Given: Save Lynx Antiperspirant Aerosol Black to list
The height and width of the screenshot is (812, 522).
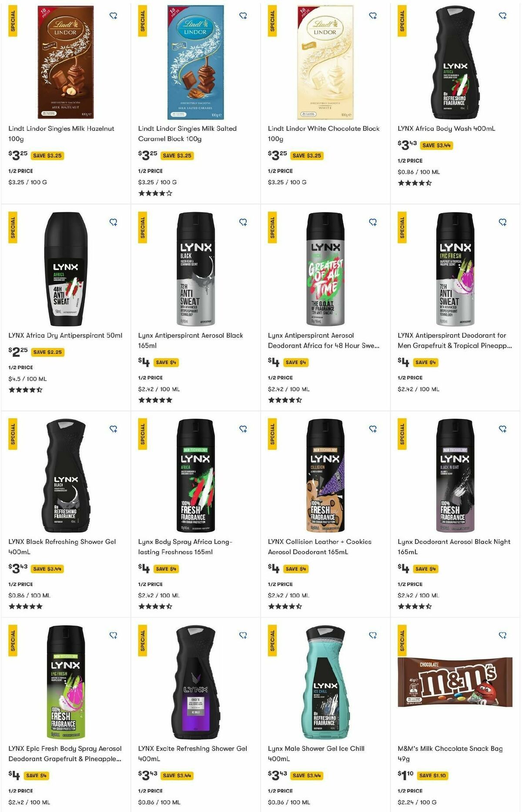Looking at the screenshot, I should [243, 222].
